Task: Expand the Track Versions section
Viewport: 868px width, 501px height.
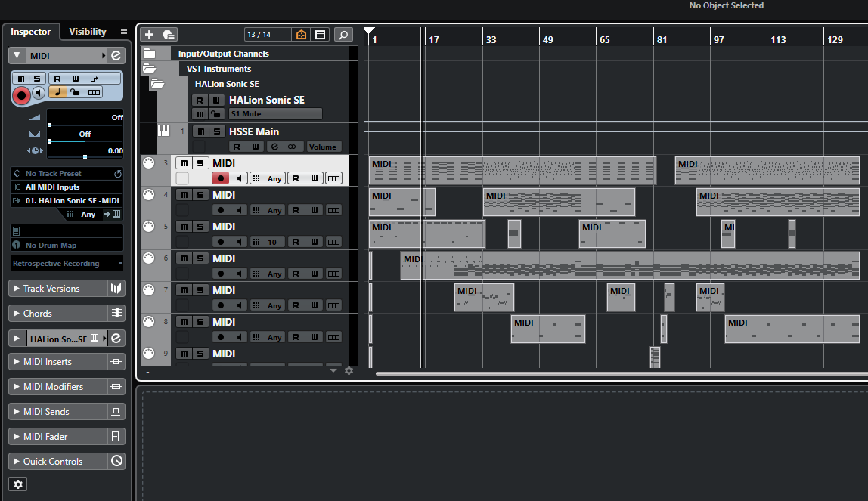Action: coord(17,288)
